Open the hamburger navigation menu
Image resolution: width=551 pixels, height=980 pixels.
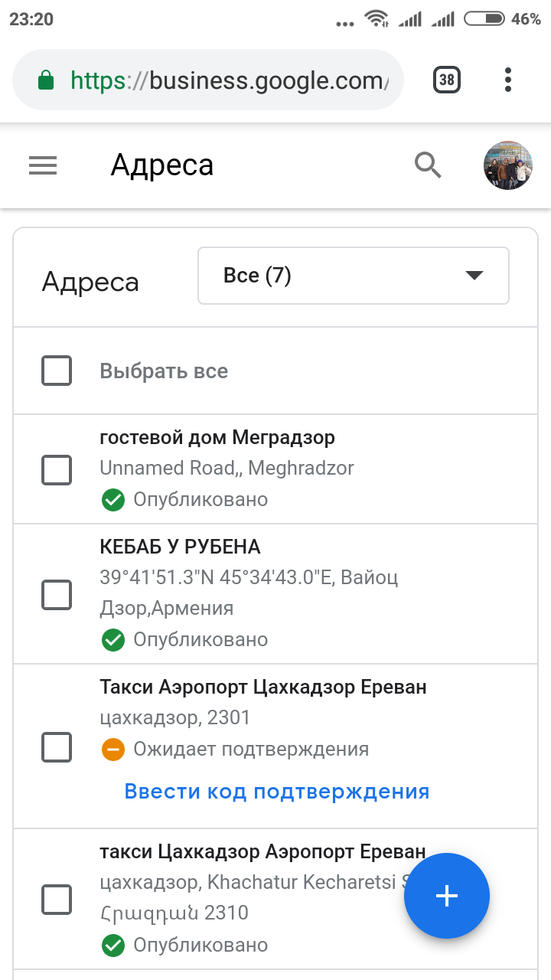tap(43, 165)
